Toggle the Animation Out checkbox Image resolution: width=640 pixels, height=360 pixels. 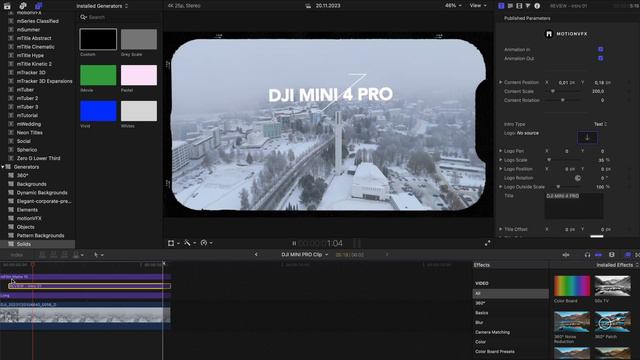600,58
